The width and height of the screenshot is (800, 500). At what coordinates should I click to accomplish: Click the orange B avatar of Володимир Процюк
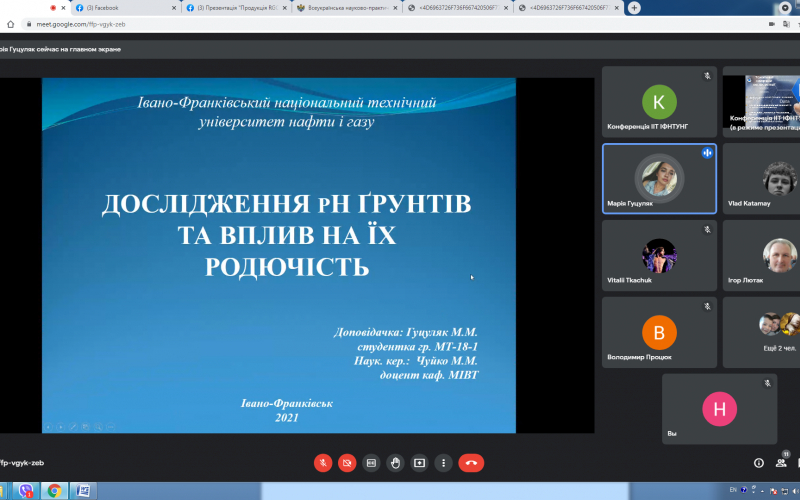point(659,333)
